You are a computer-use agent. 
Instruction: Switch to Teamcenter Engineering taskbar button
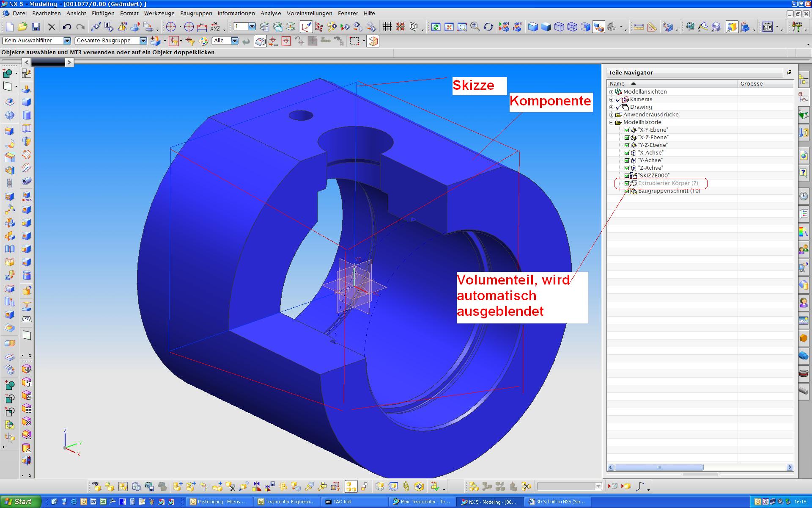pyautogui.click(x=287, y=502)
